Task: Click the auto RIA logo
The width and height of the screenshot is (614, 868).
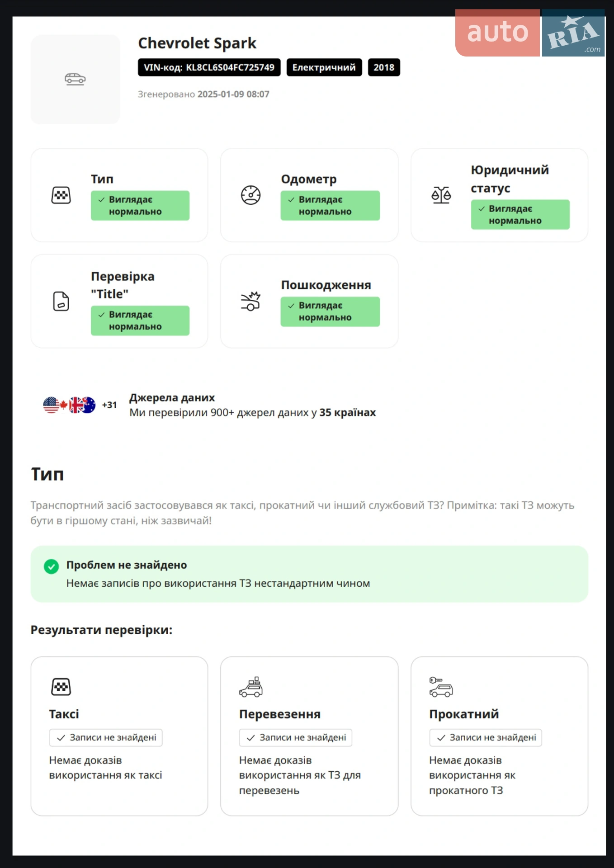Action: 530,33
